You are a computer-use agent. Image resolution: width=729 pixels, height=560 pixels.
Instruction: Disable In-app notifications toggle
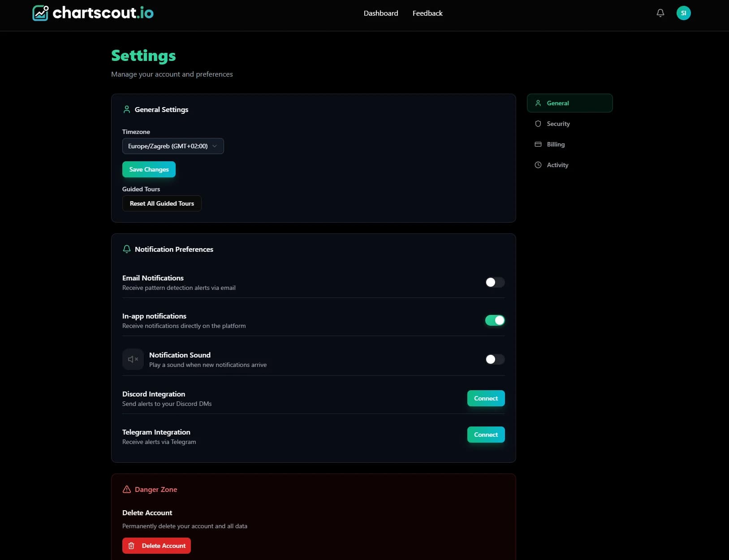coord(494,320)
